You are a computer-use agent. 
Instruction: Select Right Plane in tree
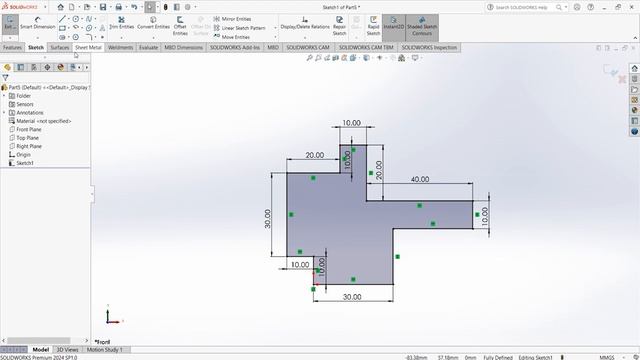coord(25,146)
